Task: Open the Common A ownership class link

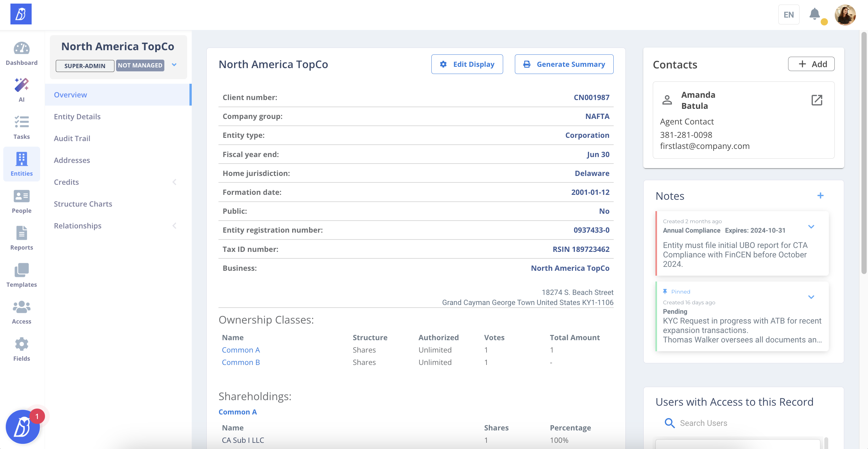Action: pyautogui.click(x=241, y=350)
